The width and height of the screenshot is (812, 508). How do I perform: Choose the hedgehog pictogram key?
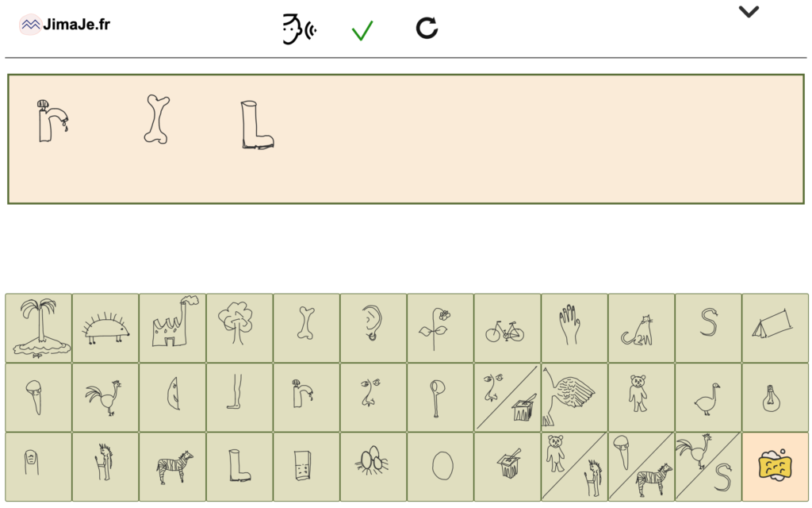point(105,328)
